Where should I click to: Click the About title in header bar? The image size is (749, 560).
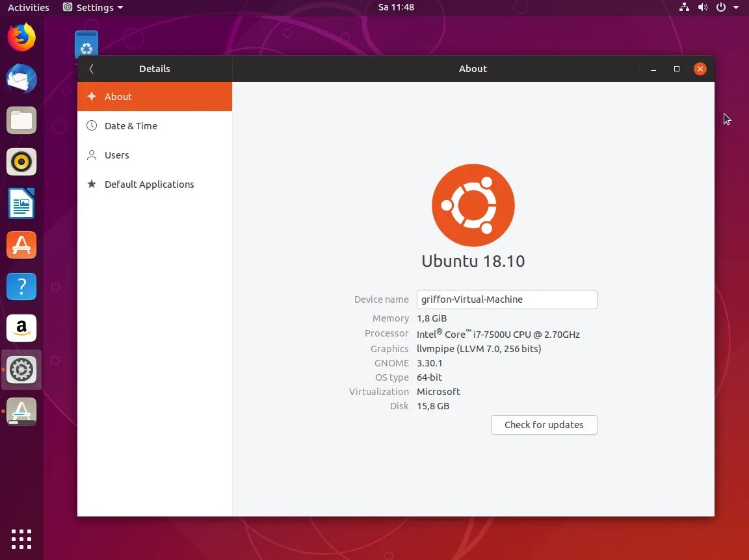(473, 69)
